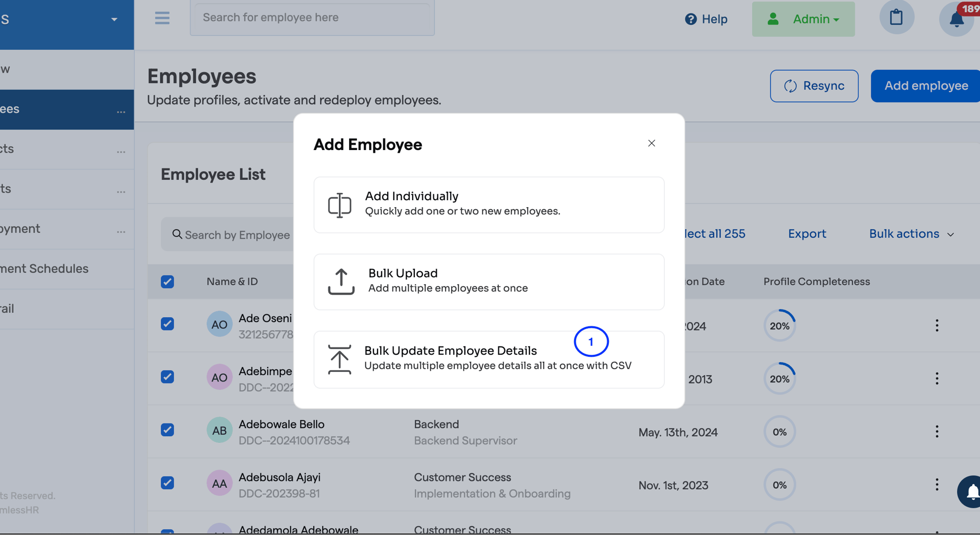Click the 'lect all 255' link
Image resolution: width=980 pixels, height=535 pixels.
(715, 234)
